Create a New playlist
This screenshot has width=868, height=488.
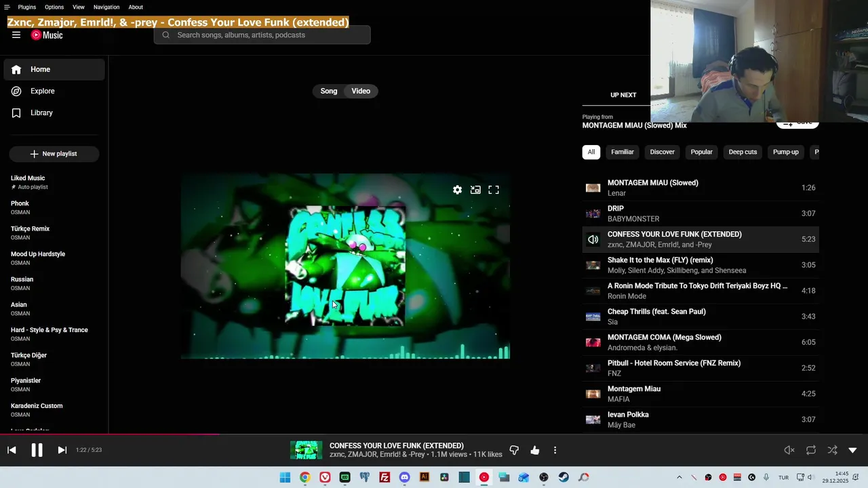point(54,154)
